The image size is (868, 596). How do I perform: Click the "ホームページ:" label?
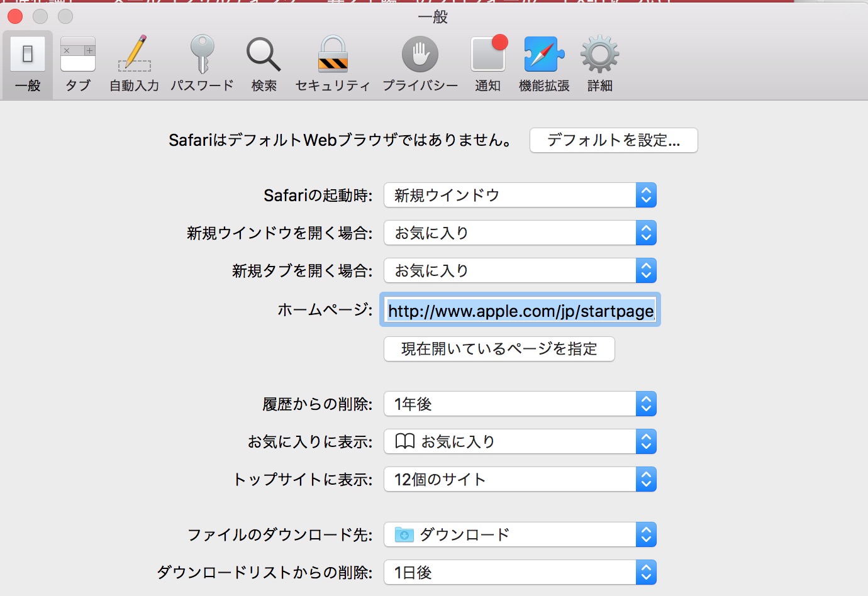pyautogui.click(x=325, y=310)
